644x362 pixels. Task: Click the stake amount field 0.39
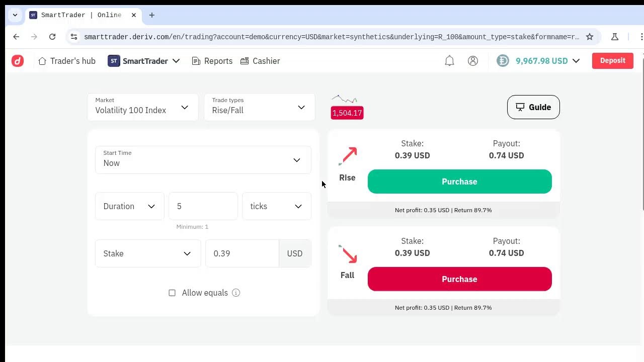pyautogui.click(x=242, y=253)
